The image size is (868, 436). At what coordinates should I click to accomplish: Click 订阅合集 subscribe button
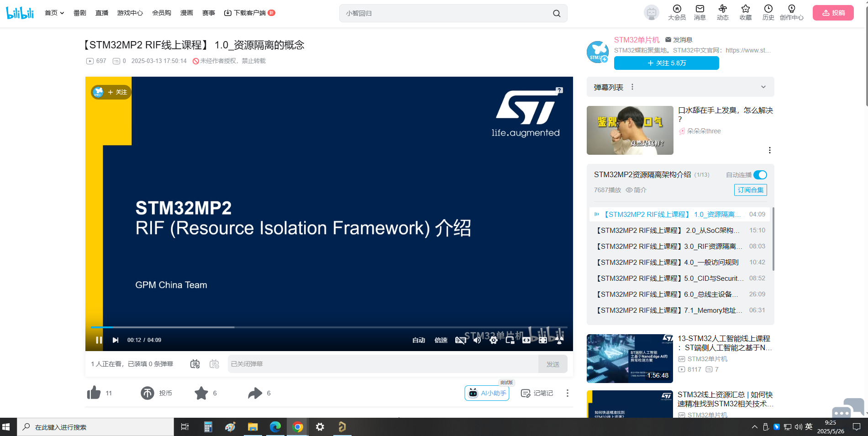[x=751, y=190]
